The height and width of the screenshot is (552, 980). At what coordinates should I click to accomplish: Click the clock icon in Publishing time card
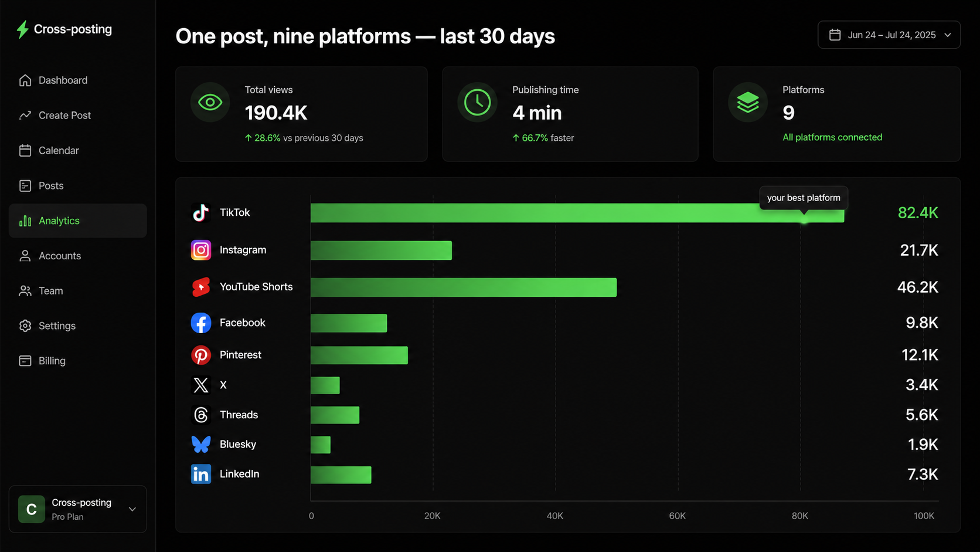477,103
